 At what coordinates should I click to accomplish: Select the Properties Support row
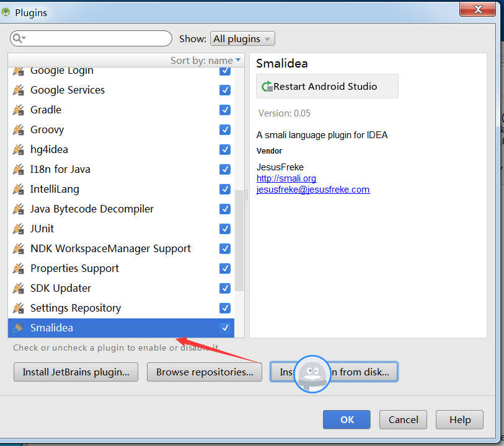click(x=121, y=269)
